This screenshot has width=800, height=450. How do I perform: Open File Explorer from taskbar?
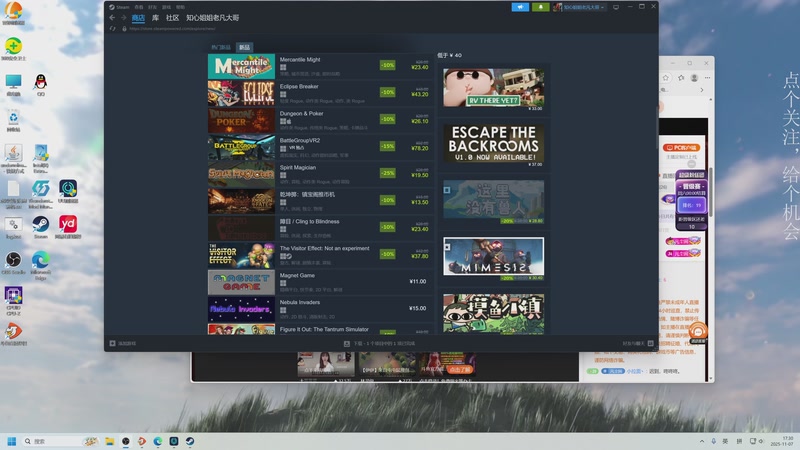click(x=110, y=441)
